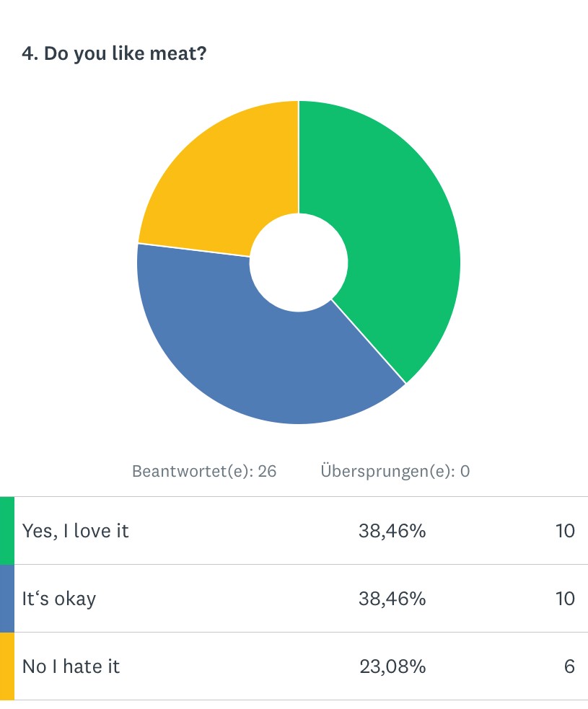Image resolution: width=588 pixels, height=709 pixels.
Task: Click the 38,46% value in the "Yes, I love it" row
Action: [392, 532]
